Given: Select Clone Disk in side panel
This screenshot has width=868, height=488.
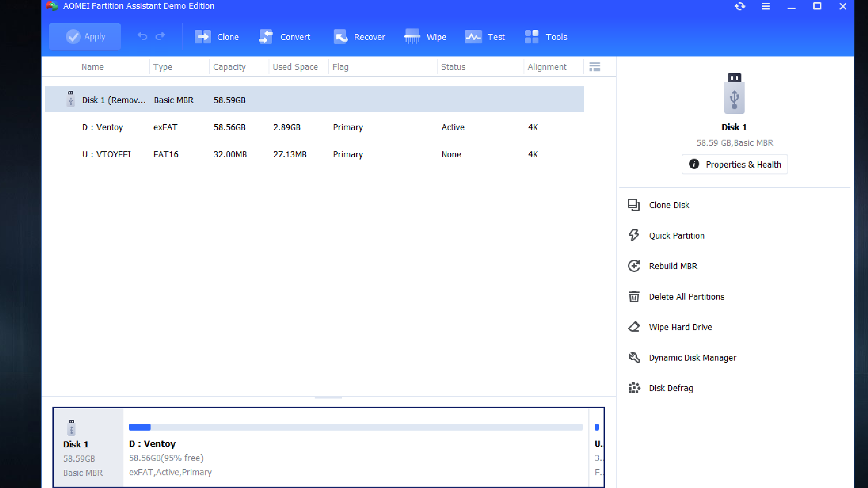Looking at the screenshot, I should pyautogui.click(x=669, y=205).
